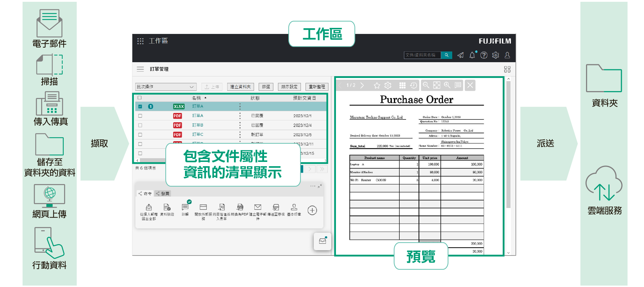This screenshot has width=644, height=287.
Task: Open annotation comment icon in preview toolbar
Action: click(458, 85)
